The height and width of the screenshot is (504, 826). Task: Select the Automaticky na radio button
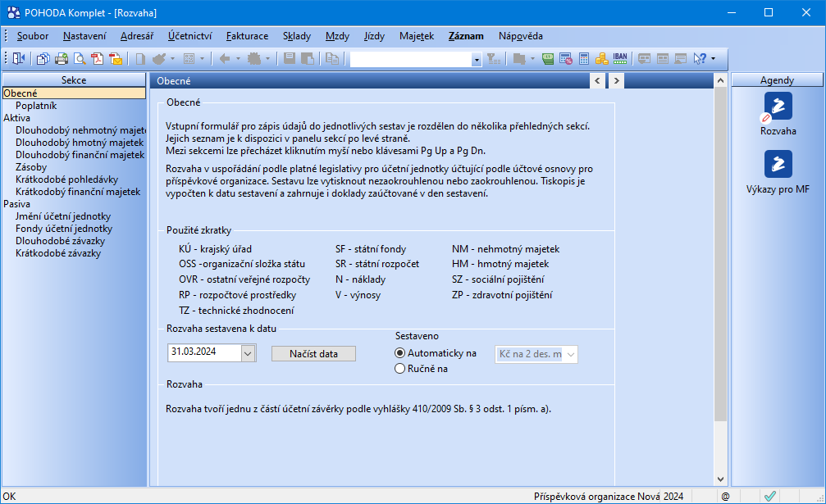coord(400,353)
